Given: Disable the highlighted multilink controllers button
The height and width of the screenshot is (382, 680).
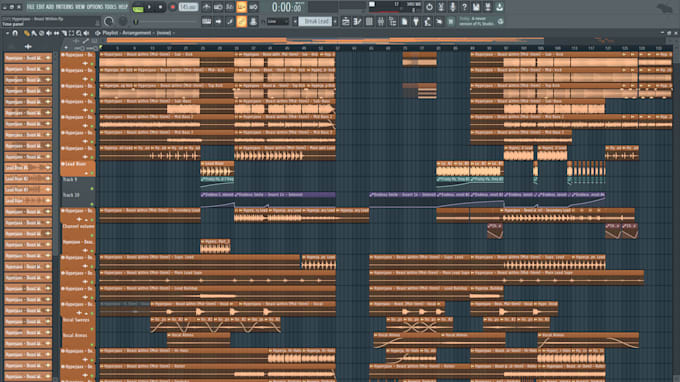Looking at the screenshot, I should 242,21.
